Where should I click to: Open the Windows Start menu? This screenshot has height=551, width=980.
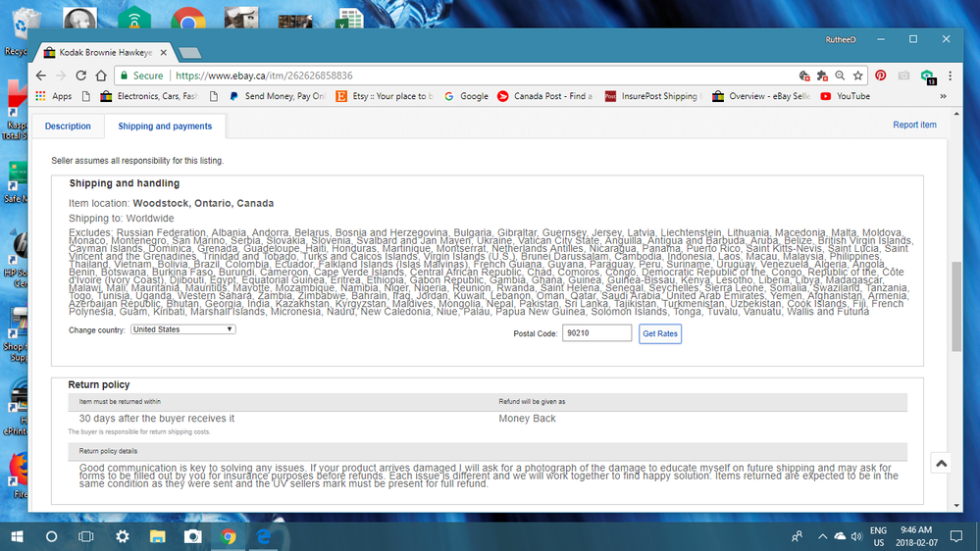tap(17, 536)
